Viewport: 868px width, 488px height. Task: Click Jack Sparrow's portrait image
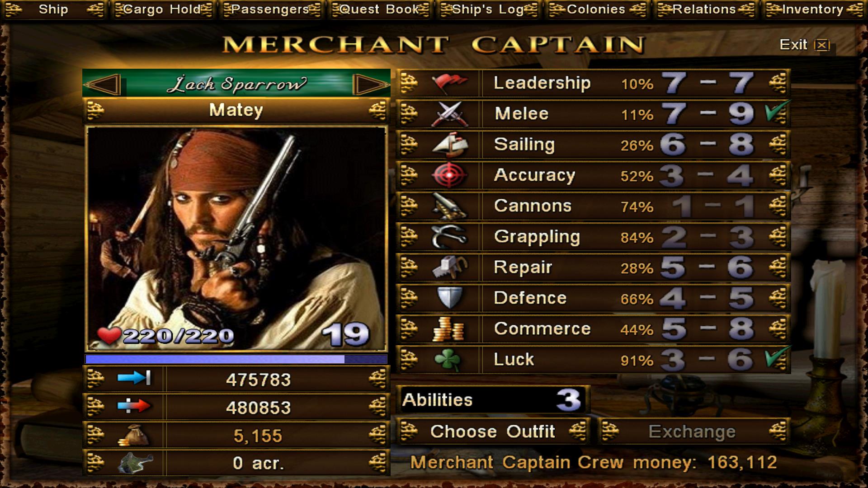pyautogui.click(x=236, y=239)
